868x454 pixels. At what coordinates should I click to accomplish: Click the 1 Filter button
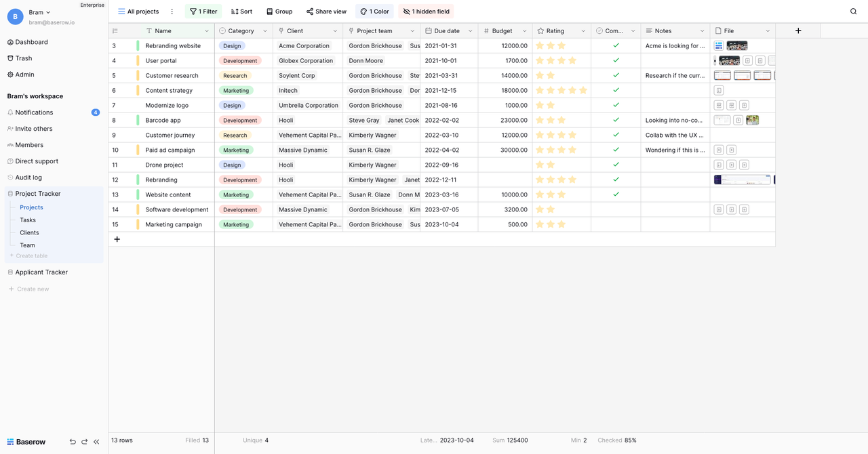(x=203, y=12)
